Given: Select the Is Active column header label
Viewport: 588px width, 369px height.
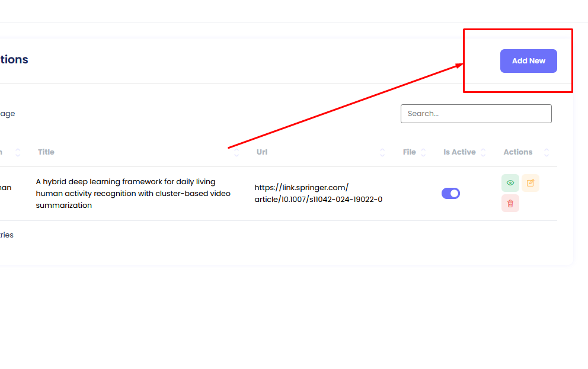Looking at the screenshot, I should 459,152.
